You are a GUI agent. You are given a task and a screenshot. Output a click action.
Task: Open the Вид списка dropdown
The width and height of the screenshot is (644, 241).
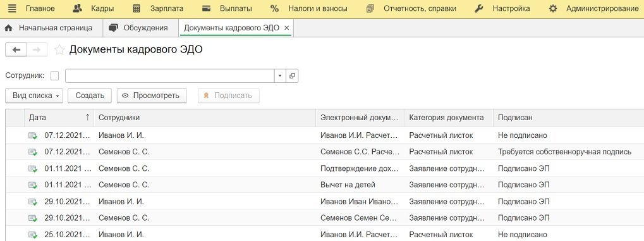pyautogui.click(x=34, y=96)
